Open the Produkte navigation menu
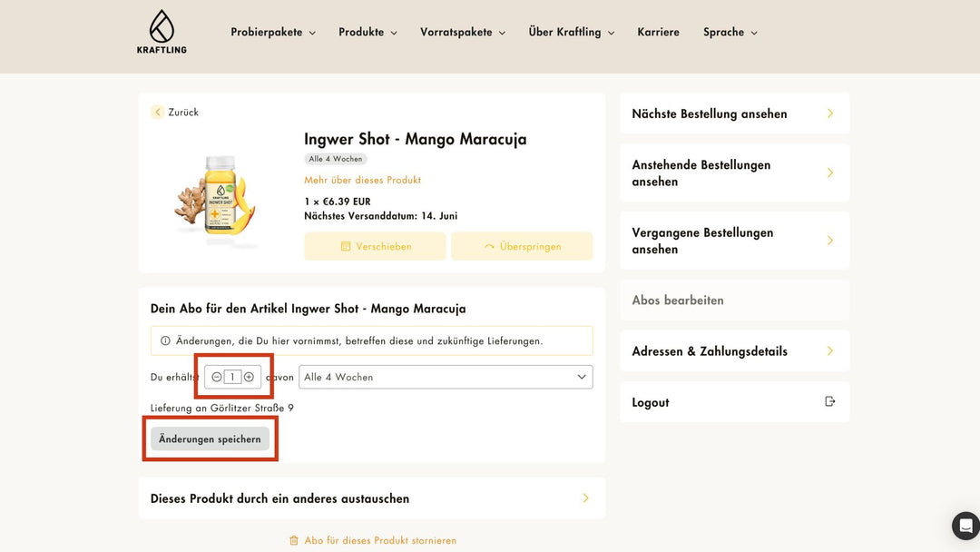Viewport: 980px width, 552px height. [x=367, y=32]
